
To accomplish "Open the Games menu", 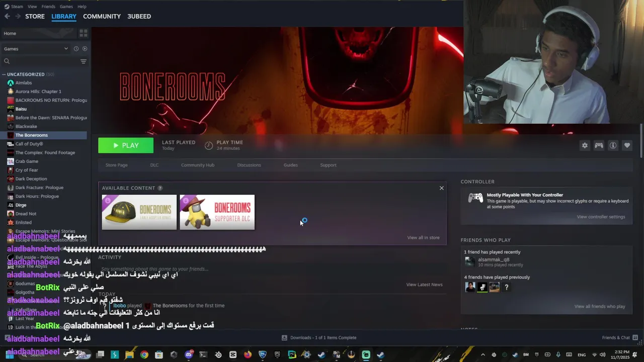I will pyautogui.click(x=66, y=7).
